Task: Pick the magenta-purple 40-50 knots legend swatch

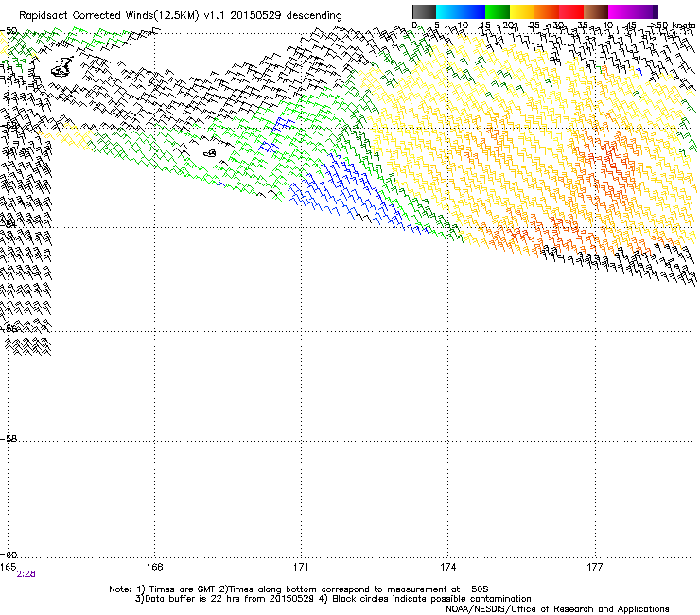Action: click(633, 11)
